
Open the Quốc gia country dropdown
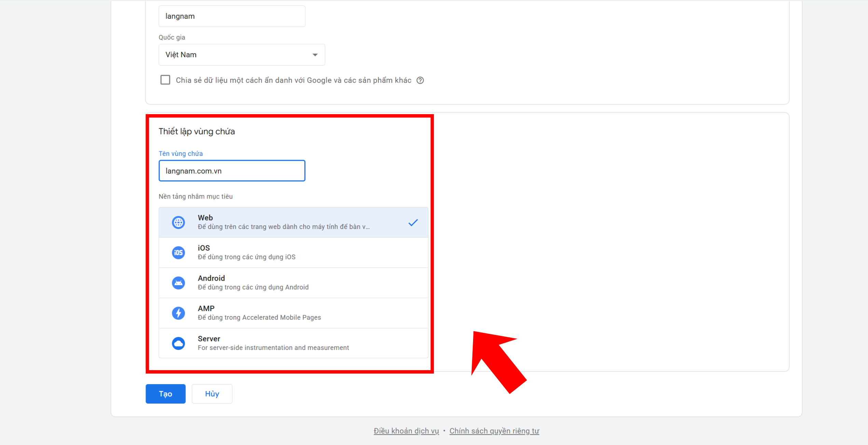(x=242, y=55)
